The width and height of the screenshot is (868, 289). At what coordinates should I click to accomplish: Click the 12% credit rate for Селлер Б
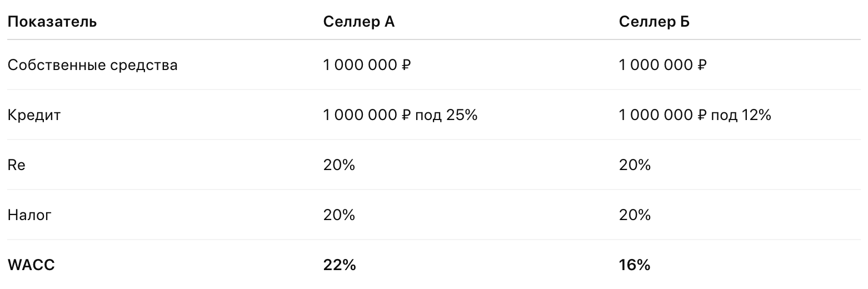point(756,115)
